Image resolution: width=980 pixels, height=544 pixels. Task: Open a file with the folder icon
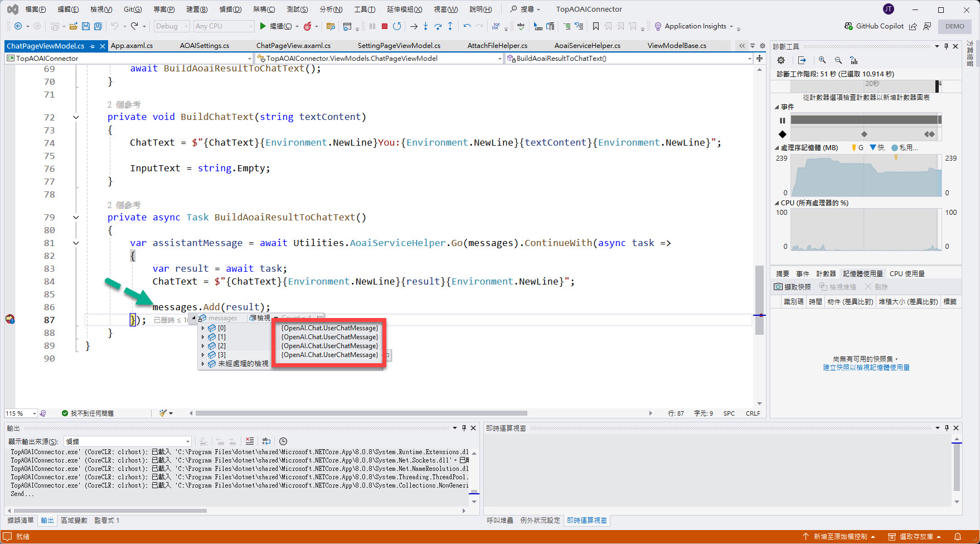tap(73, 26)
